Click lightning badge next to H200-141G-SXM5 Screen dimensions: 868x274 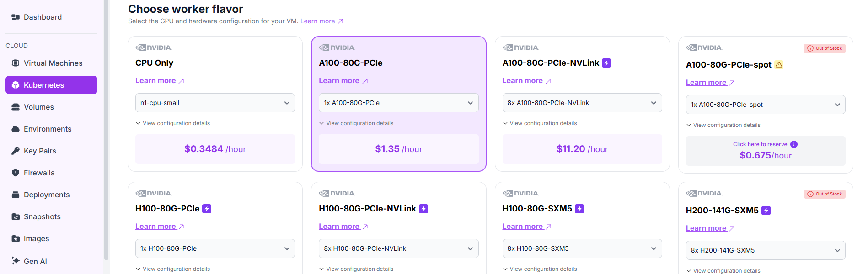766,211
